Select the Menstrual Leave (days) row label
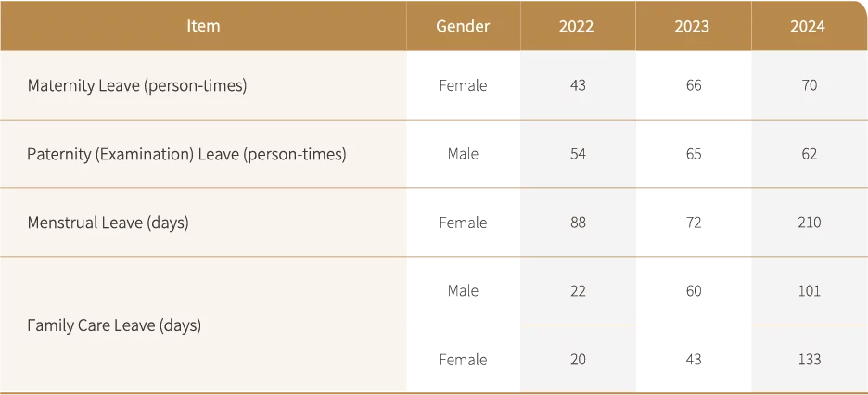The image size is (868, 395). tap(108, 223)
